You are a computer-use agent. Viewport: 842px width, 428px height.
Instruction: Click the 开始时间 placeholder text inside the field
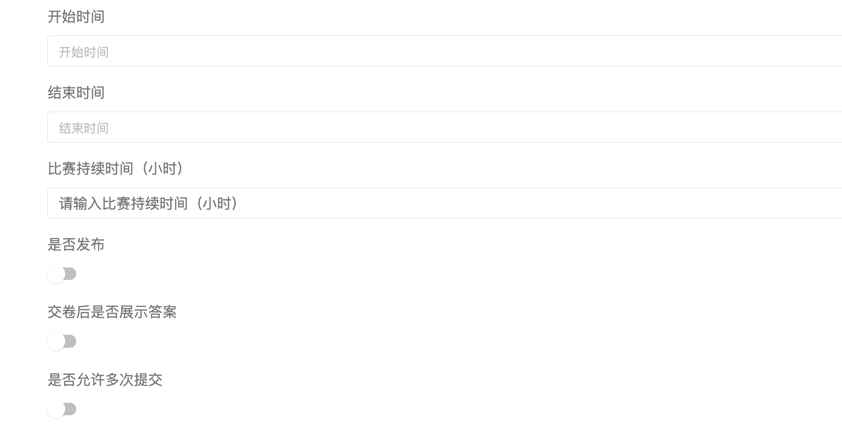[x=84, y=52]
